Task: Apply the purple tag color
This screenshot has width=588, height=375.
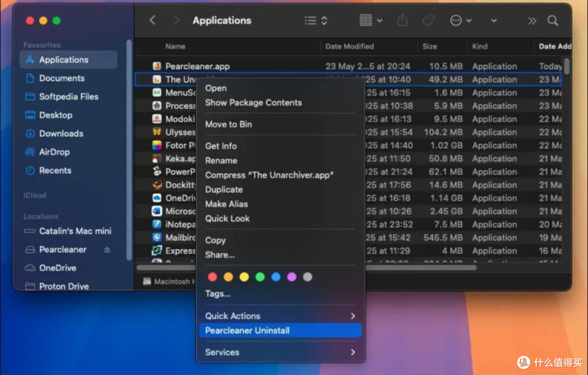Action: pyautogui.click(x=292, y=276)
